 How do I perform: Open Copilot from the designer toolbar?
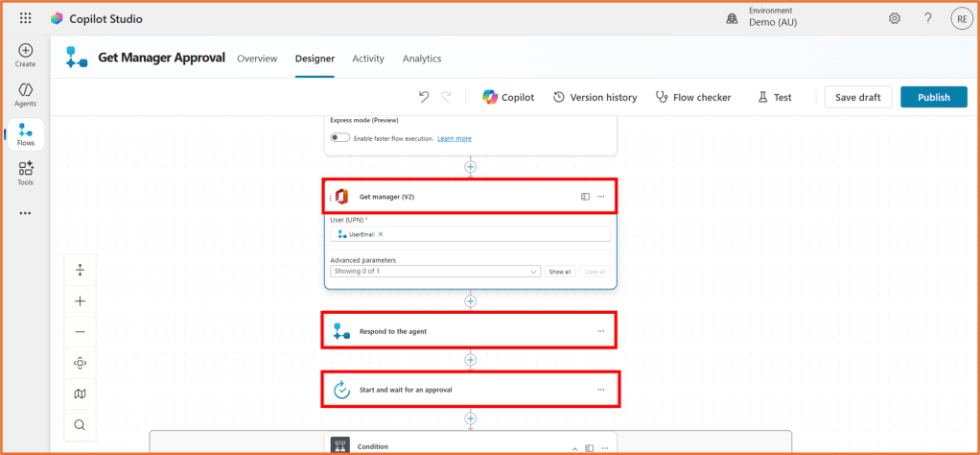508,97
